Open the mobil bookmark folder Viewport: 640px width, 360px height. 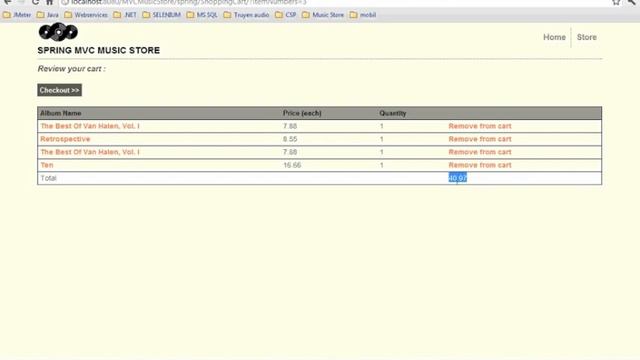tap(362, 15)
